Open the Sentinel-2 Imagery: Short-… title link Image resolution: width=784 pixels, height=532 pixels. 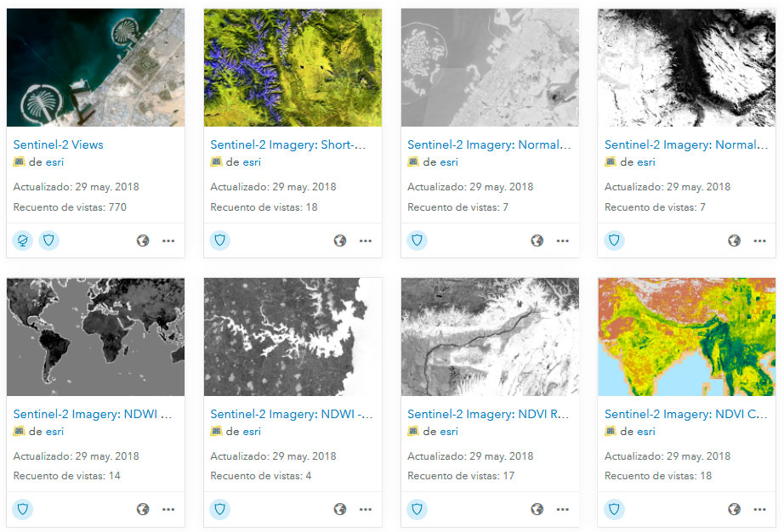click(288, 144)
